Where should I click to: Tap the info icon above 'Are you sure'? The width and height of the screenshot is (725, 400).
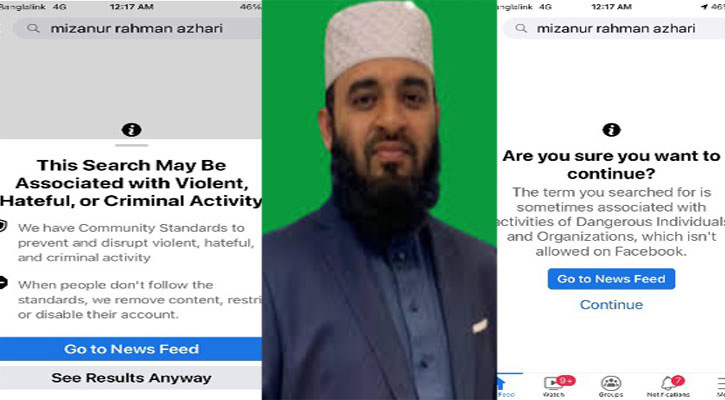(611, 129)
